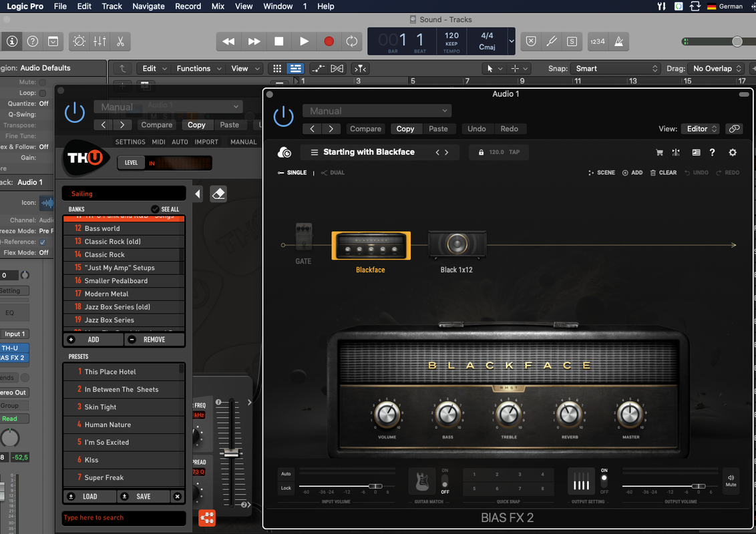Toggle Flex icon in tracks toolbar
This screenshot has width=756, height=534.
coord(337,69)
